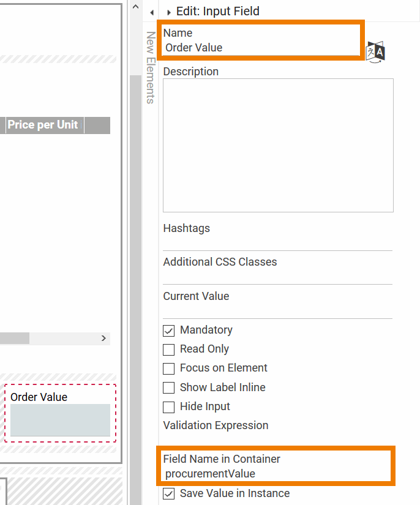Check Focus on Element option
The height and width of the screenshot is (505, 420).
point(169,368)
